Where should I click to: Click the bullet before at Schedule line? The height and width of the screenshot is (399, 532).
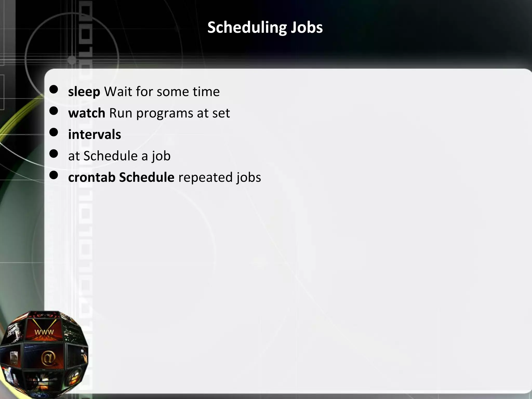(x=54, y=154)
